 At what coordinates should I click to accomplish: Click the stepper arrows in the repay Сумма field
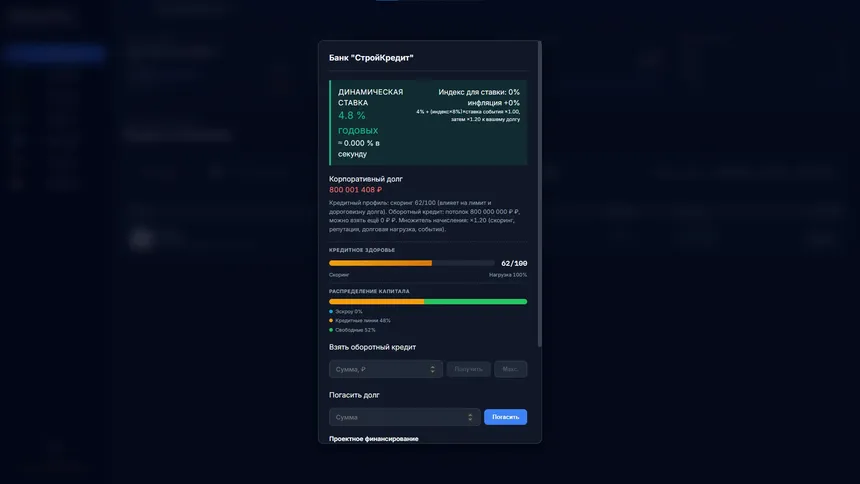(470, 417)
